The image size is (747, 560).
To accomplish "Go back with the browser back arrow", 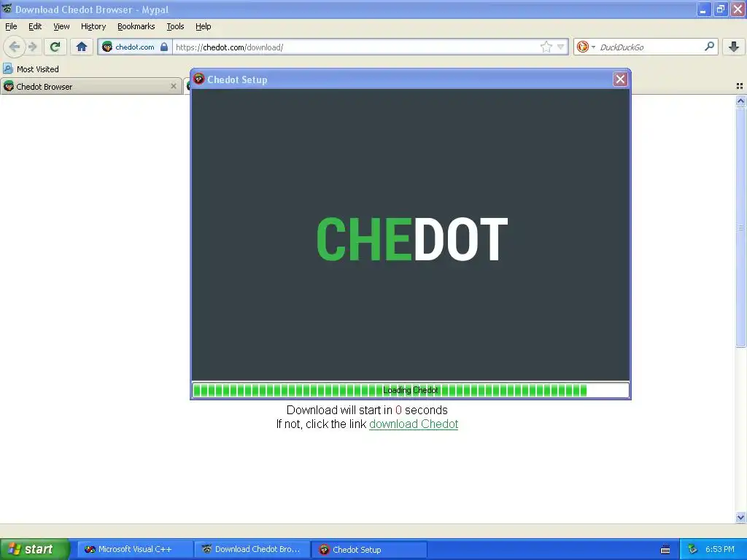I will (15, 47).
